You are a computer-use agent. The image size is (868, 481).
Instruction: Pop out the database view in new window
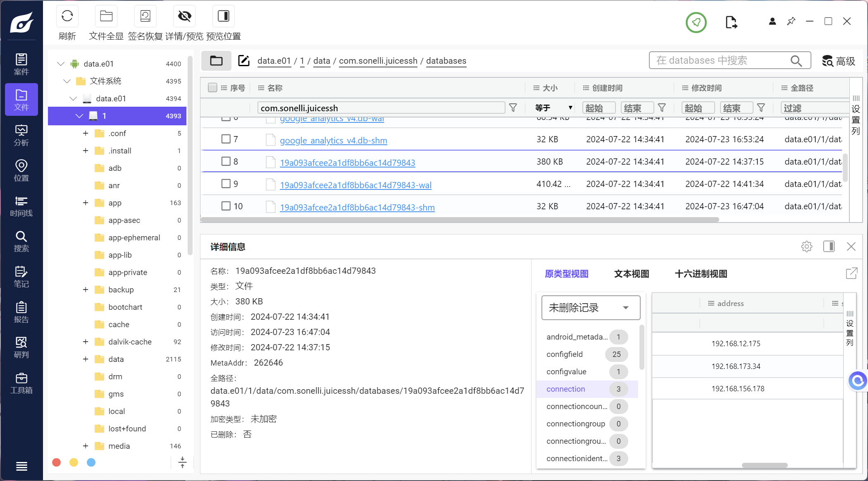click(851, 273)
